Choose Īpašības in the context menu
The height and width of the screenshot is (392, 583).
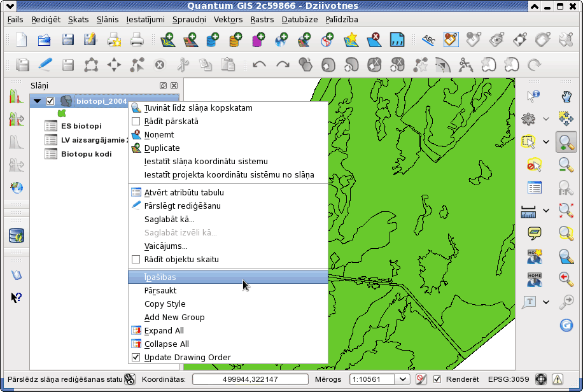228,277
